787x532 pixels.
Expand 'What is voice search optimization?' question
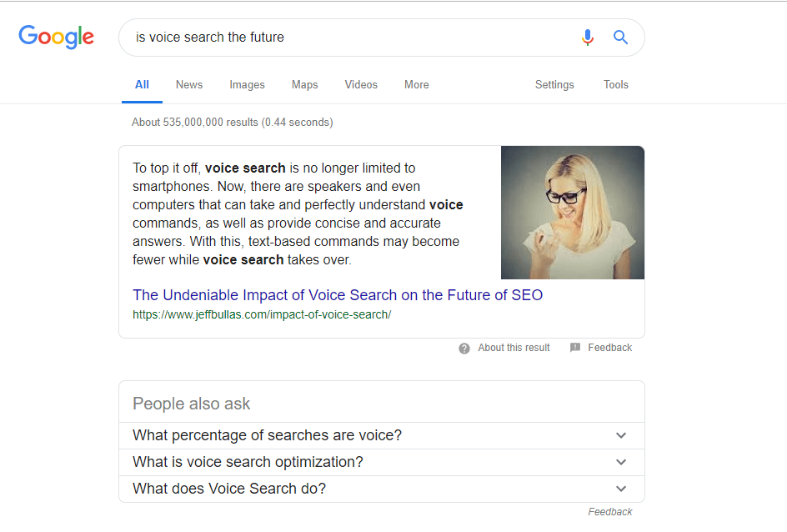pyautogui.click(x=382, y=462)
